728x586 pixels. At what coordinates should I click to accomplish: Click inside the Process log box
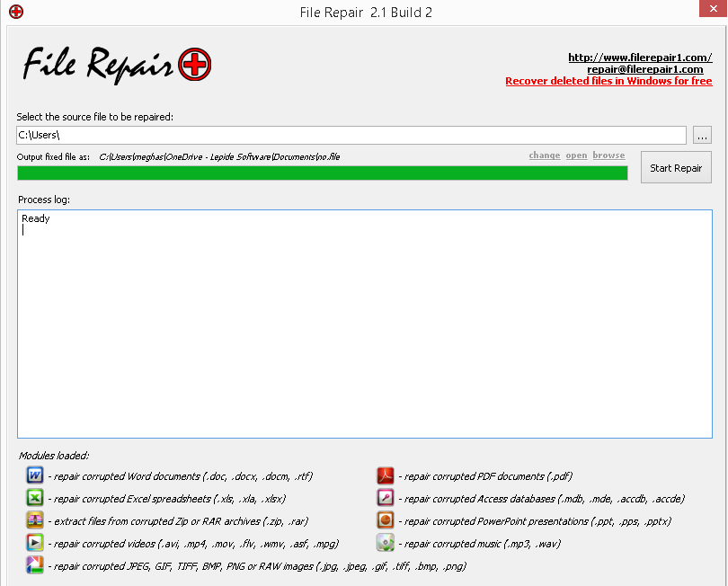365,324
